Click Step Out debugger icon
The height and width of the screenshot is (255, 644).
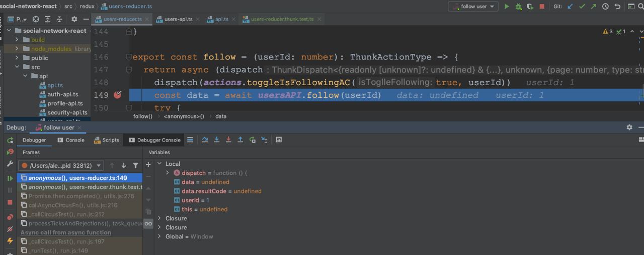(x=240, y=140)
